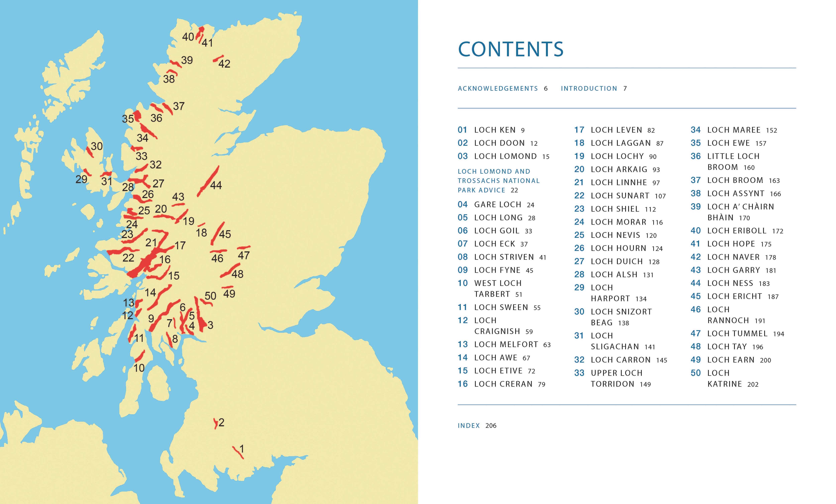Select contents entry LITTLE LOCH BROOM
The width and height of the screenshot is (836, 504).
coord(725,162)
